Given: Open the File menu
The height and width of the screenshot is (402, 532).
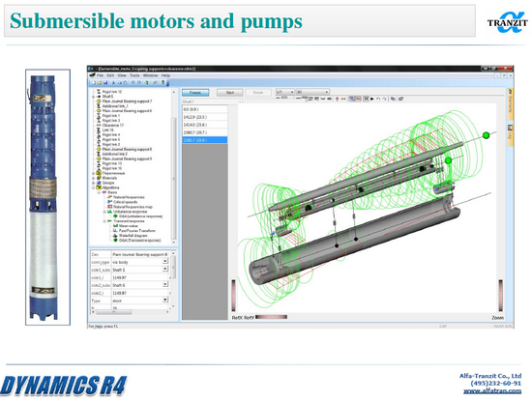Looking at the screenshot, I should 100,75.
